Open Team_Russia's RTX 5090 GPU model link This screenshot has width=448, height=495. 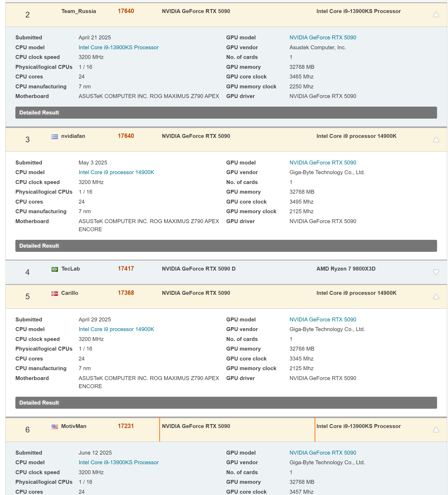(323, 38)
